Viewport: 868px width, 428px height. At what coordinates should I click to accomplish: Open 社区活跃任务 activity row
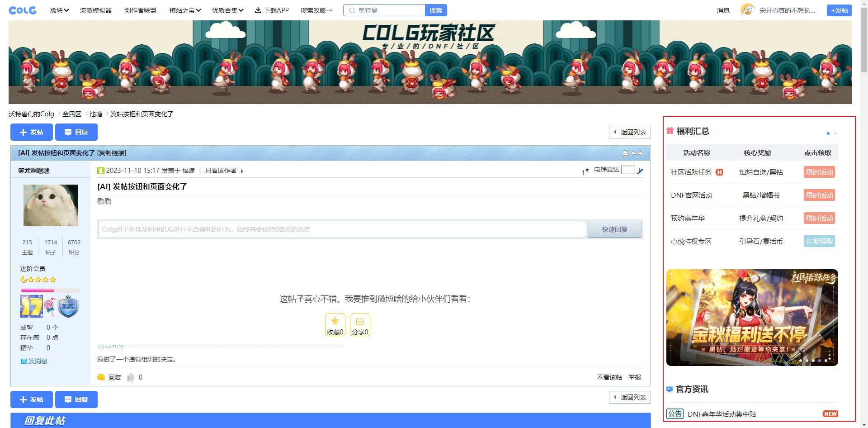tap(752, 172)
